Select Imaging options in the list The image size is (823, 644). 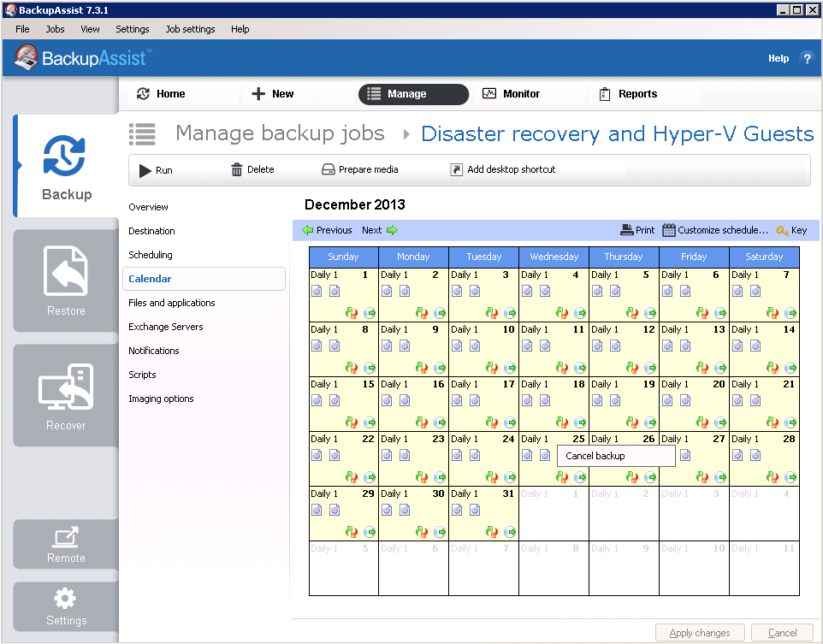[x=161, y=399]
